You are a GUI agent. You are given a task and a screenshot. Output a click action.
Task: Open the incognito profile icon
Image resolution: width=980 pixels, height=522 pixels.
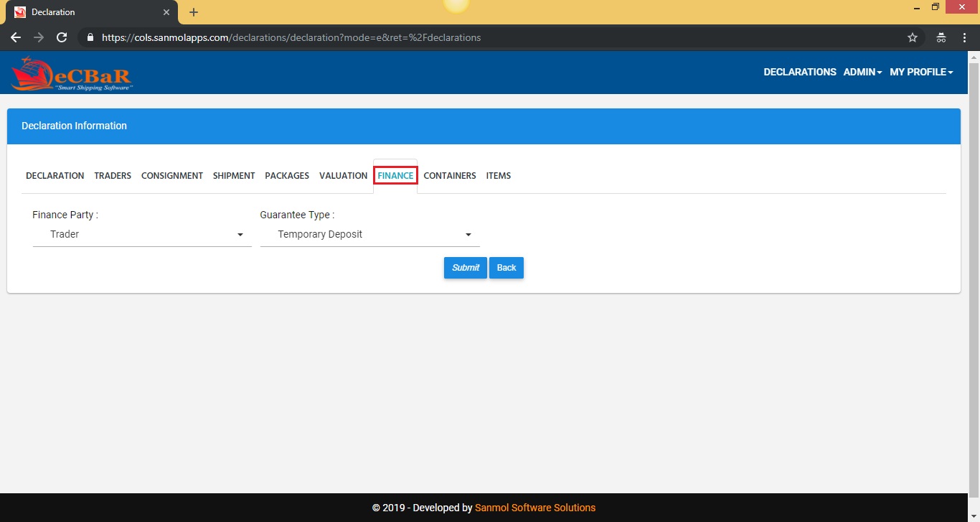941,37
